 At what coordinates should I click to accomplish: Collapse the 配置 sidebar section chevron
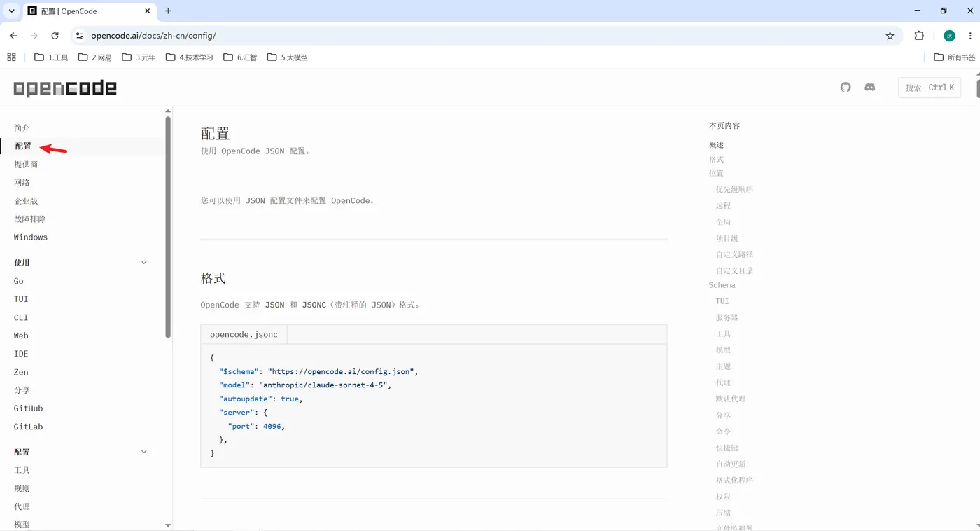(144, 452)
